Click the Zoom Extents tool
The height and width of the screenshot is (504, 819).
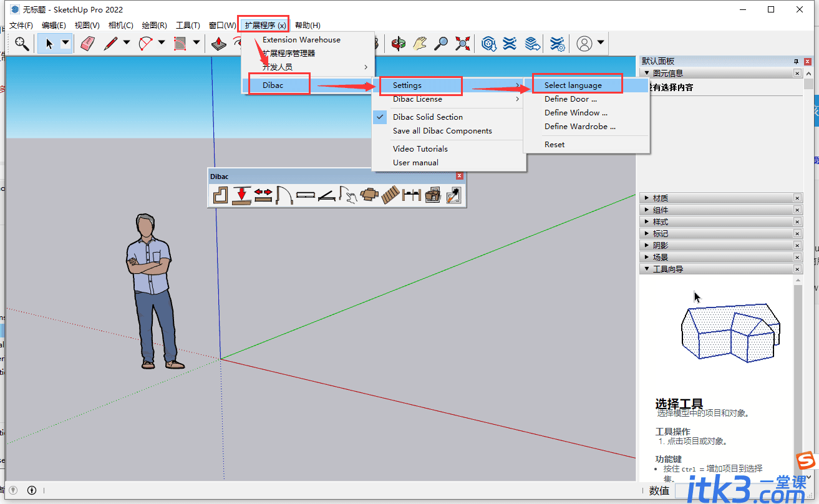pos(463,43)
